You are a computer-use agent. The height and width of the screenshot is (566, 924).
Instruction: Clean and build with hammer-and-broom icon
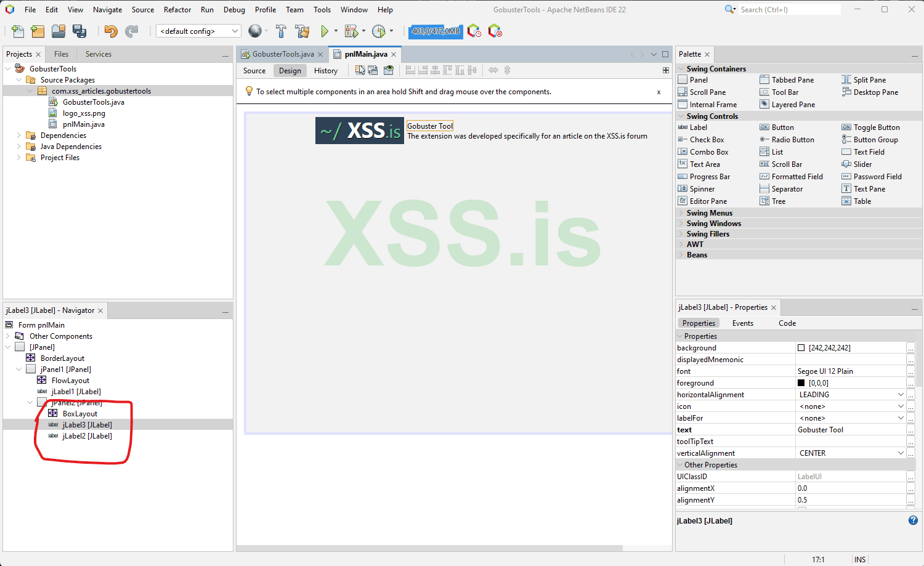click(x=302, y=31)
